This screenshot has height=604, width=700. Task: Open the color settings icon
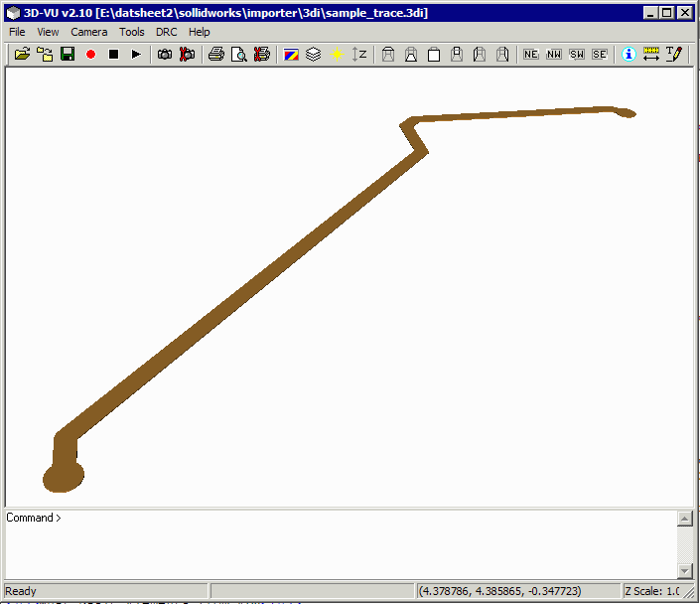point(291,54)
